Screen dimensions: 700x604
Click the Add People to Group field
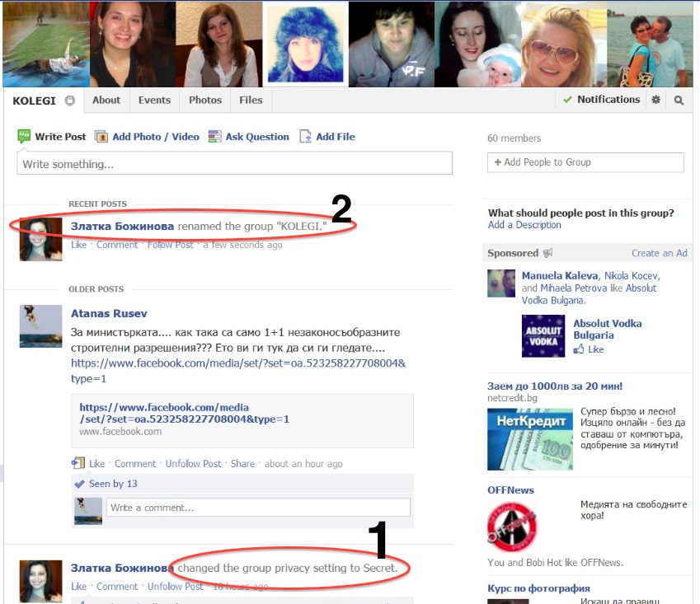(585, 162)
